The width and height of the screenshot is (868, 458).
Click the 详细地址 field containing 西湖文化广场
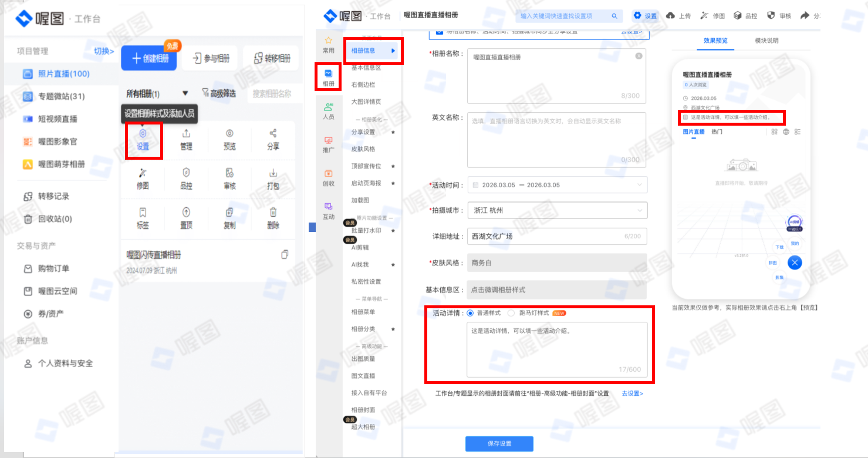point(557,236)
